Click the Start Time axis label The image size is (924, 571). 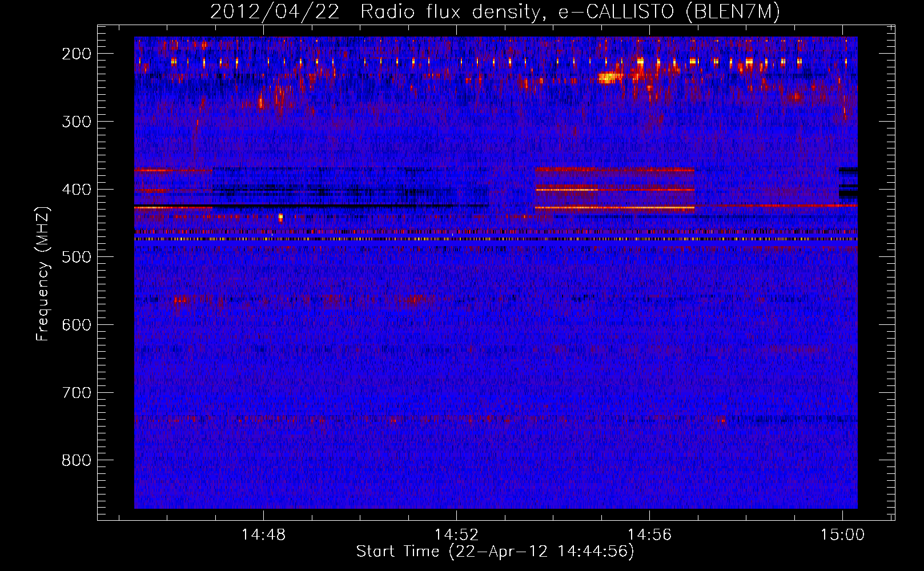(x=495, y=552)
